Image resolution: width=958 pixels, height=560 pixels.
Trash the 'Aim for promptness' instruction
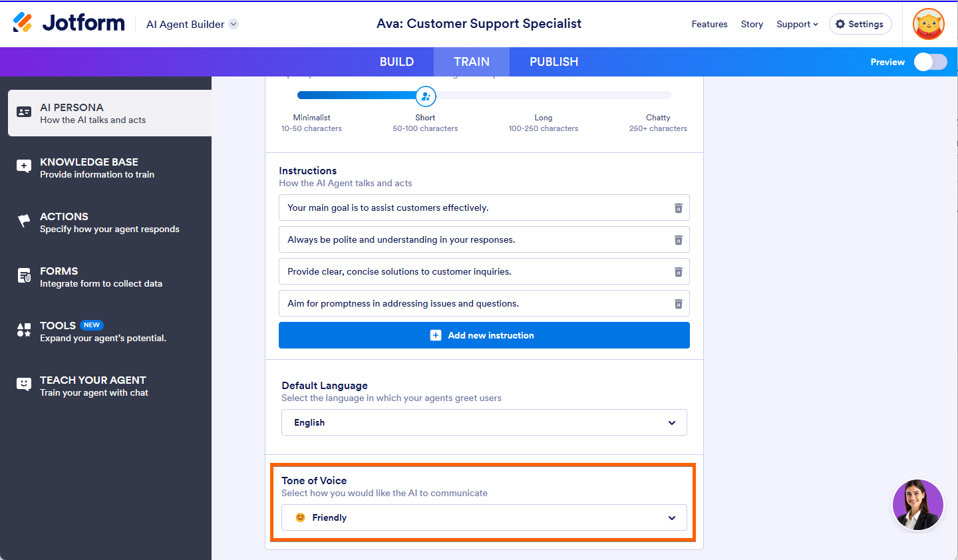point(679,304)
